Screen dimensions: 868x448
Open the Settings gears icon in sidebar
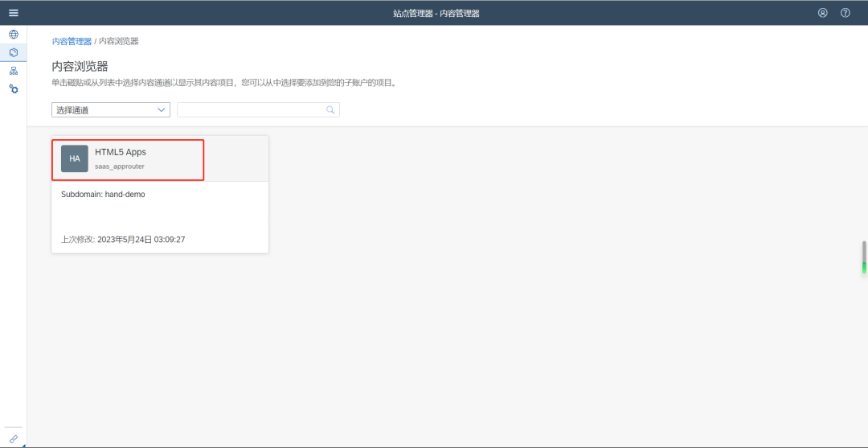pyautogui.click(x=14, y=88)
